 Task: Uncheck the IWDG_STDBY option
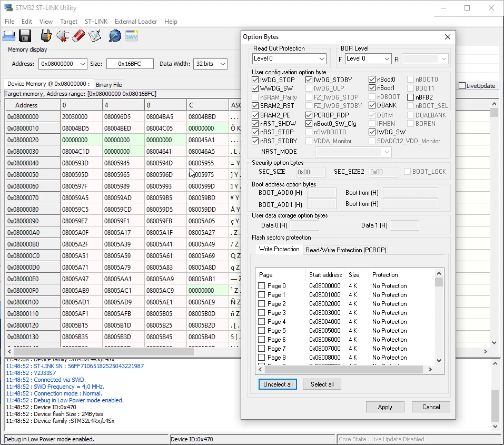[x=309, y=80]
